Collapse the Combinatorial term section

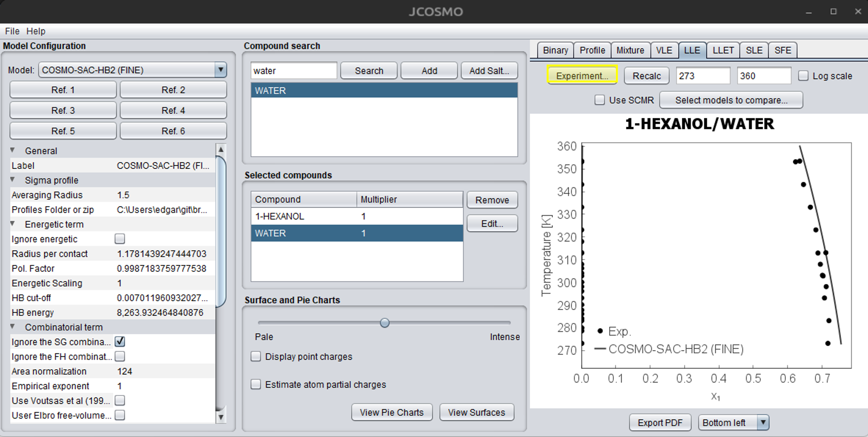tap(12, 327)
